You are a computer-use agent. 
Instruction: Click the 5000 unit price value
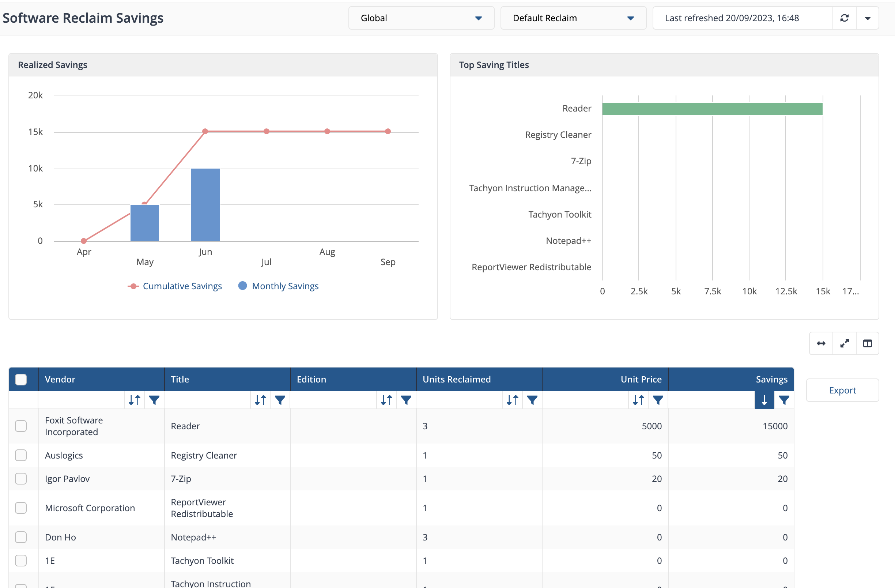point(652,426)
